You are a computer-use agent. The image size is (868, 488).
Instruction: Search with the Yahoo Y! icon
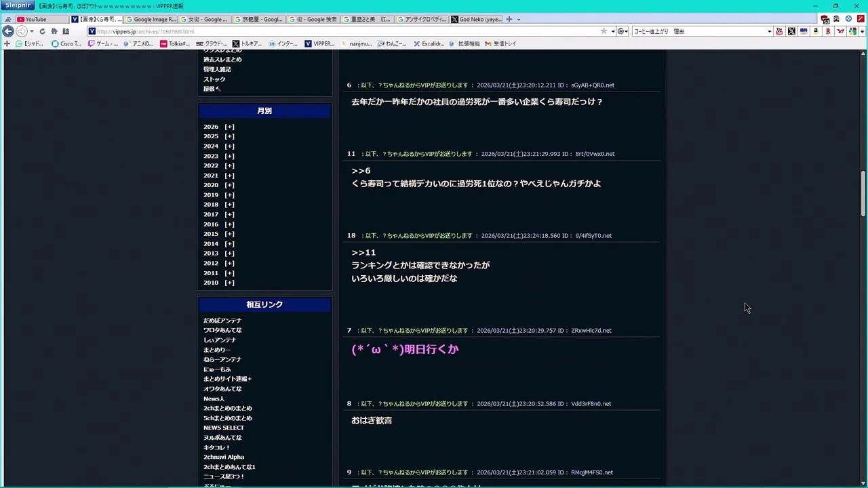coord(840,31)
